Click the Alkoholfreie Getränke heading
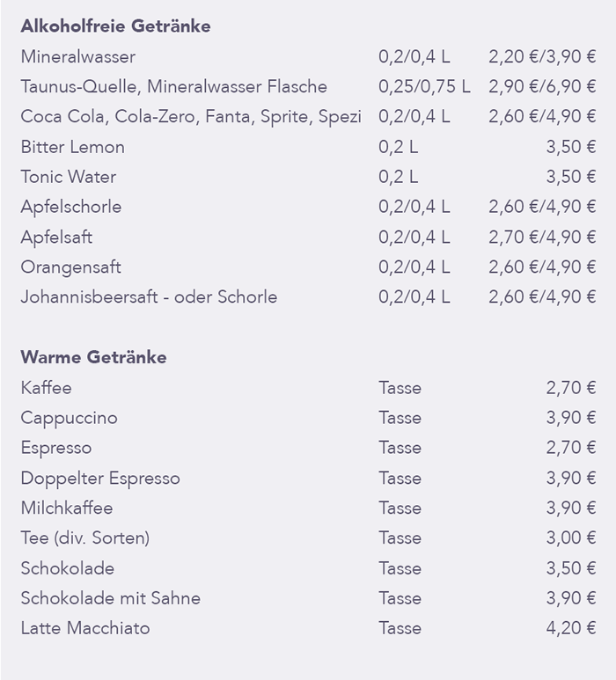 click(115, 26)
